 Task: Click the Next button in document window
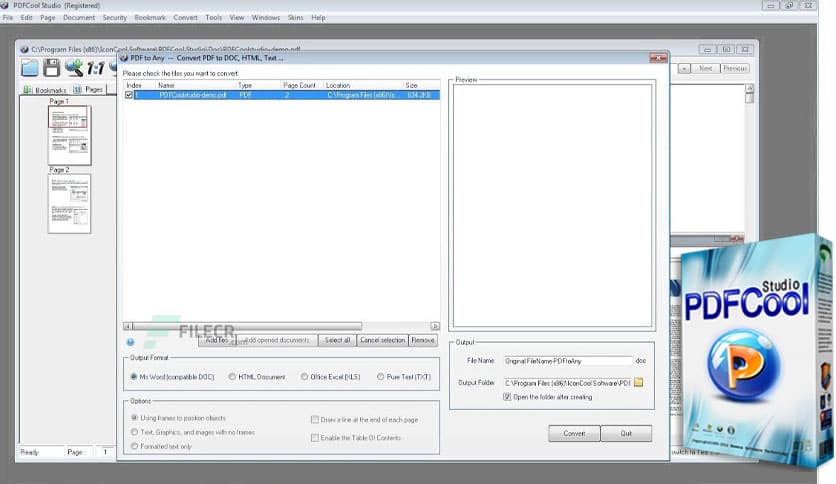pos(705,68)
